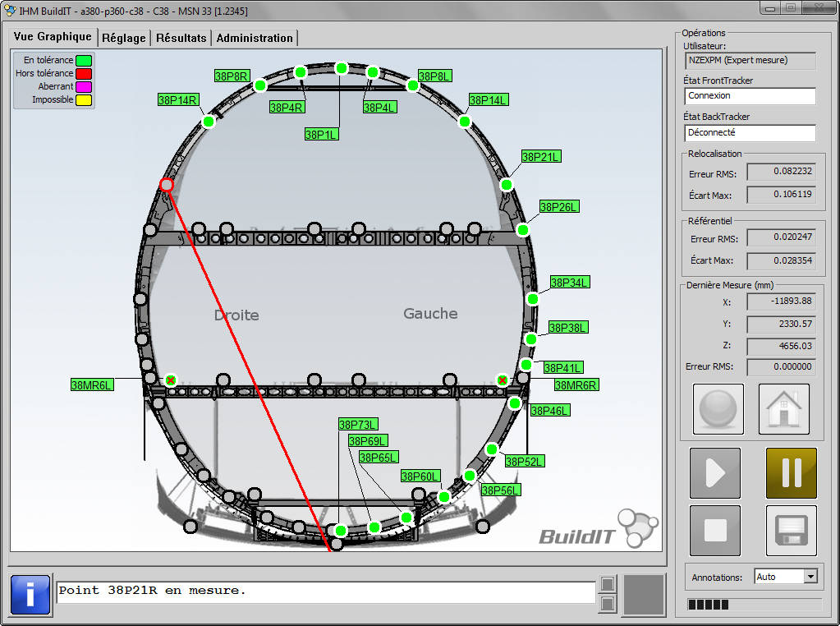
Task: Save measurement data with the floppy disk icon
Action: click(789, 530)
